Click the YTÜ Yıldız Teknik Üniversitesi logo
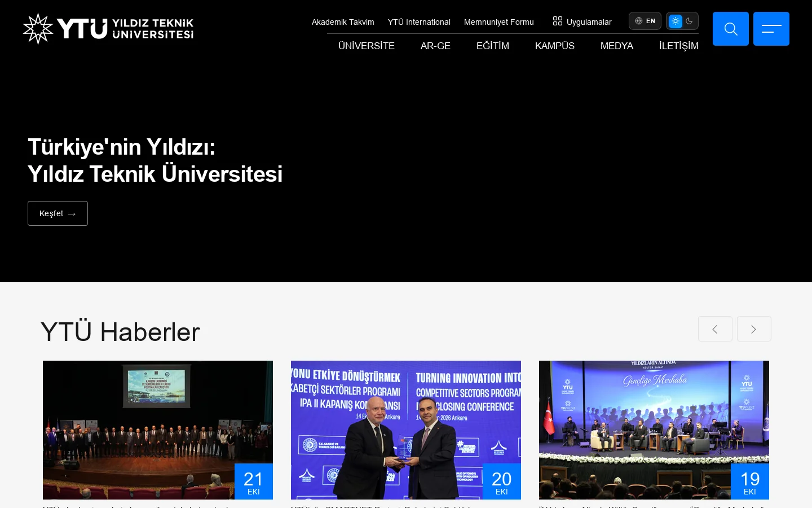This screenshot has width=812, height=508. point(108,29)
